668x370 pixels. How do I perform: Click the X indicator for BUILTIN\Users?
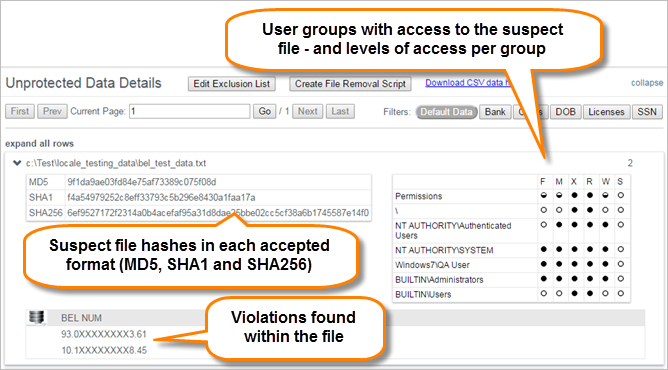click(574, 294)
